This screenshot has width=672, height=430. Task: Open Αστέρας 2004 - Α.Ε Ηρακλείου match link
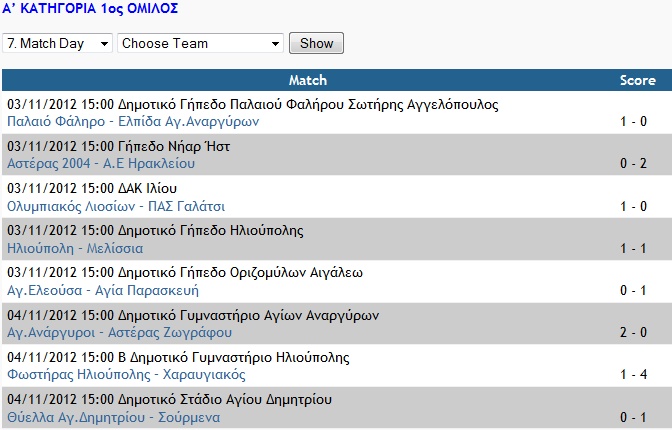coord(101,164)
